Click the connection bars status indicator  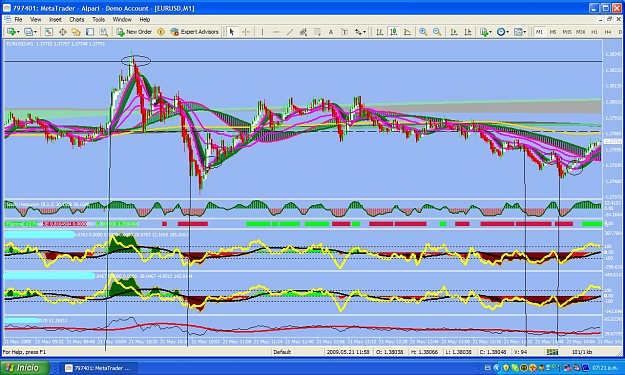click(552, 352)
